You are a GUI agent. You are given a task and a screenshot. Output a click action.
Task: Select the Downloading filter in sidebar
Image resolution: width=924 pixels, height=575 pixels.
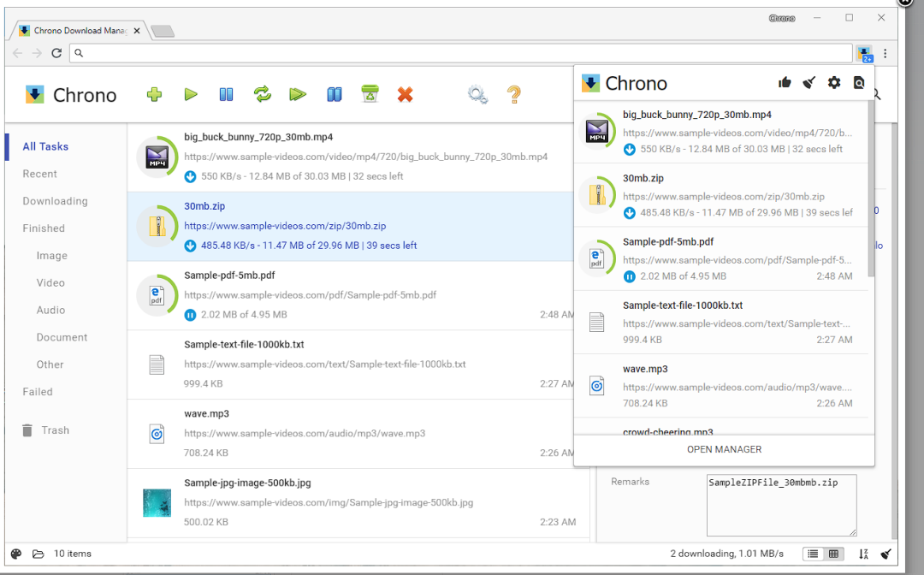pyautogui.click(x=55, y=201)
